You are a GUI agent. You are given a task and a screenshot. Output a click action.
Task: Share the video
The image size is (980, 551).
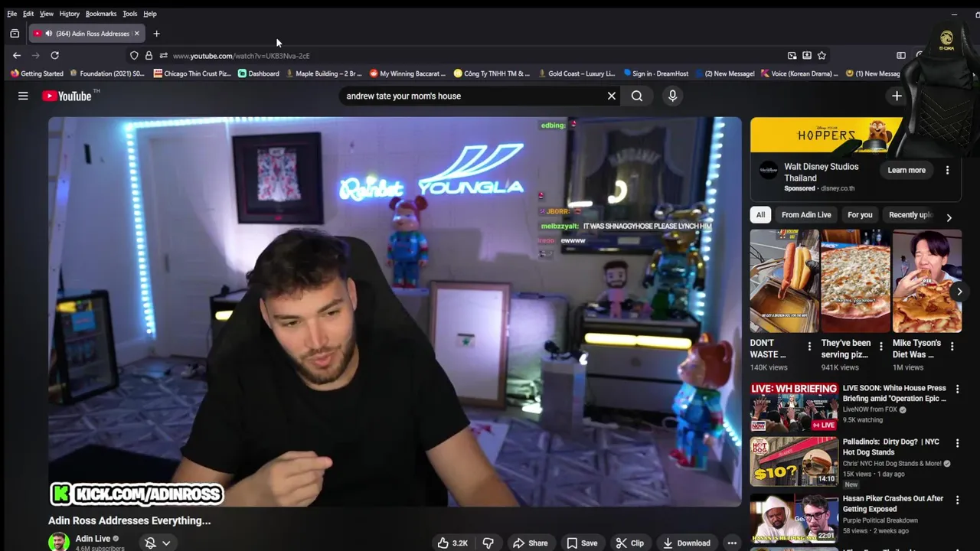point(530,543)
